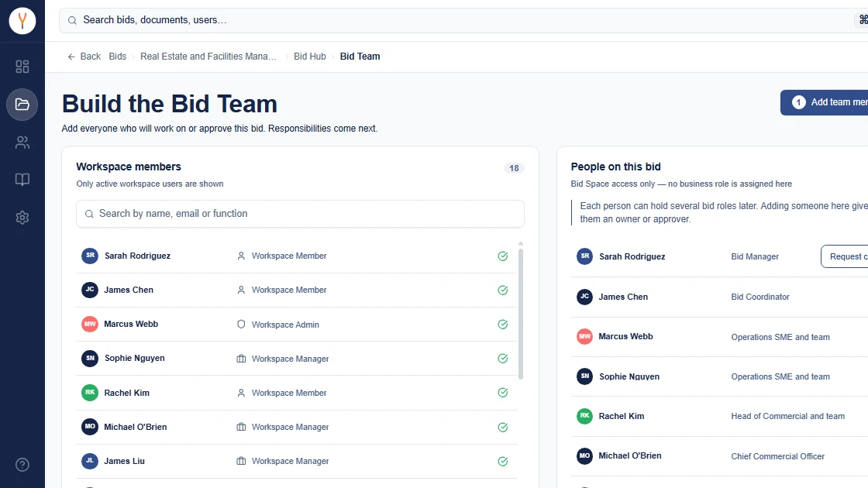Toggle the added checkmark for James Liu
The image size is (868, 488).
503,462
